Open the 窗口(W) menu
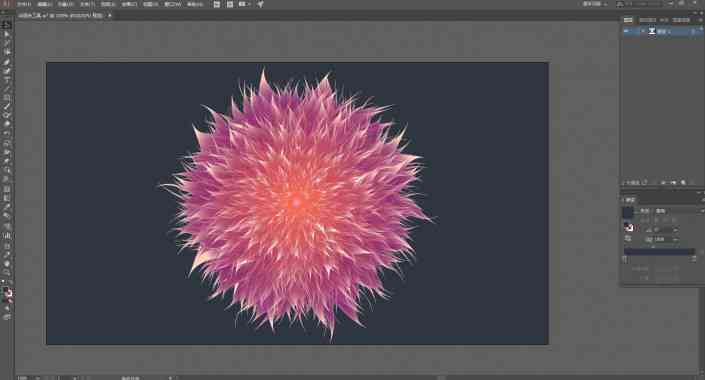This screenshot has width=705, height=380. tap(173, 4)
